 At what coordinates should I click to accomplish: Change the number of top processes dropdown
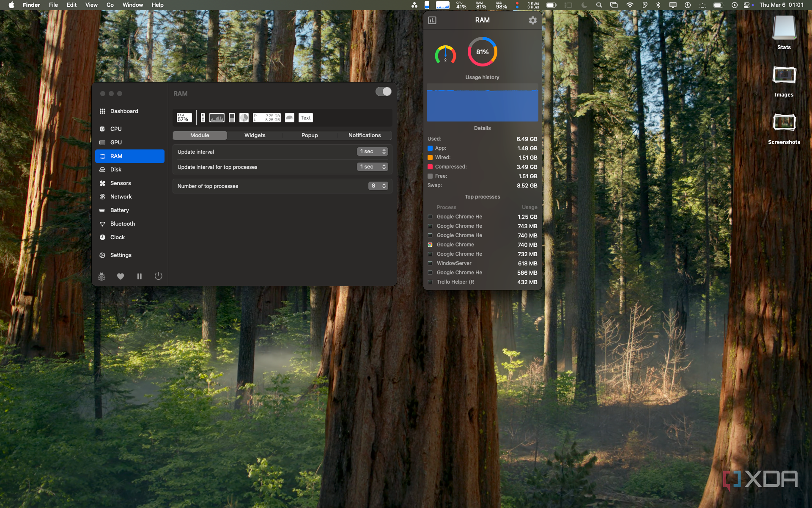tap(378, 186)
